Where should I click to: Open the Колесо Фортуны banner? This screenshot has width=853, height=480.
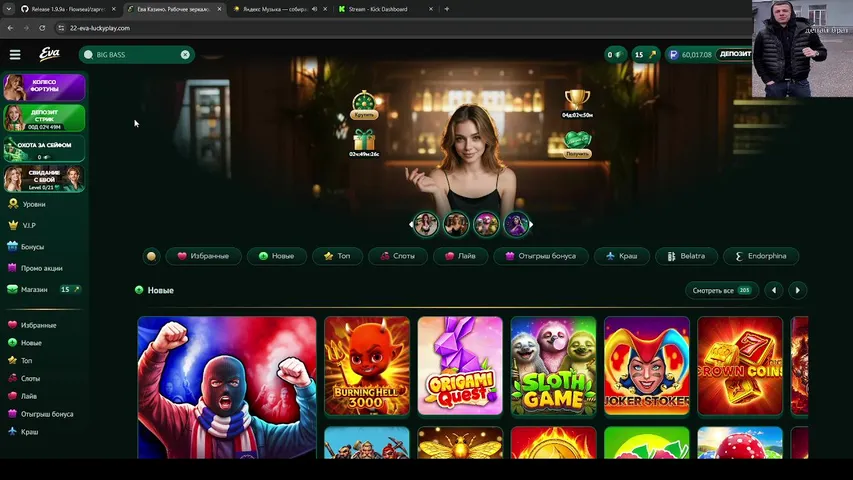tap(44, 87)
